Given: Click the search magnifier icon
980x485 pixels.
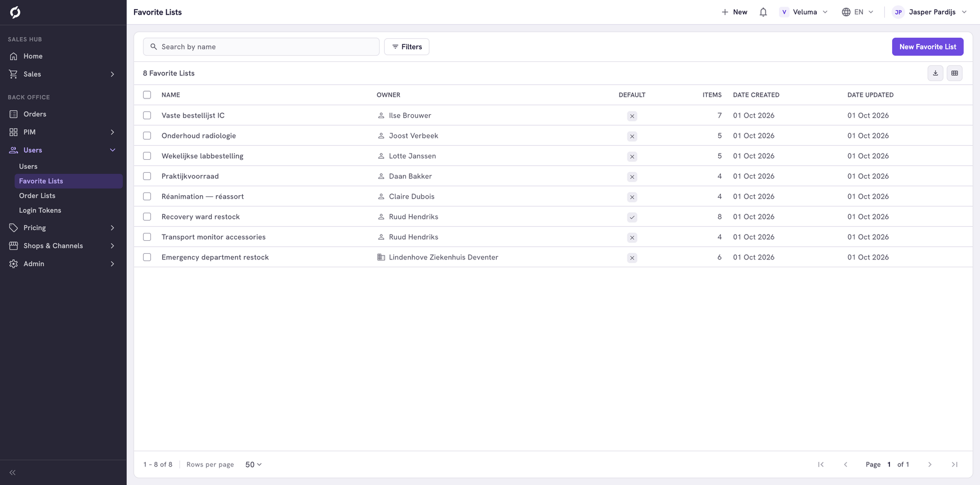Looking at the screenshot, I should point(154,47).
